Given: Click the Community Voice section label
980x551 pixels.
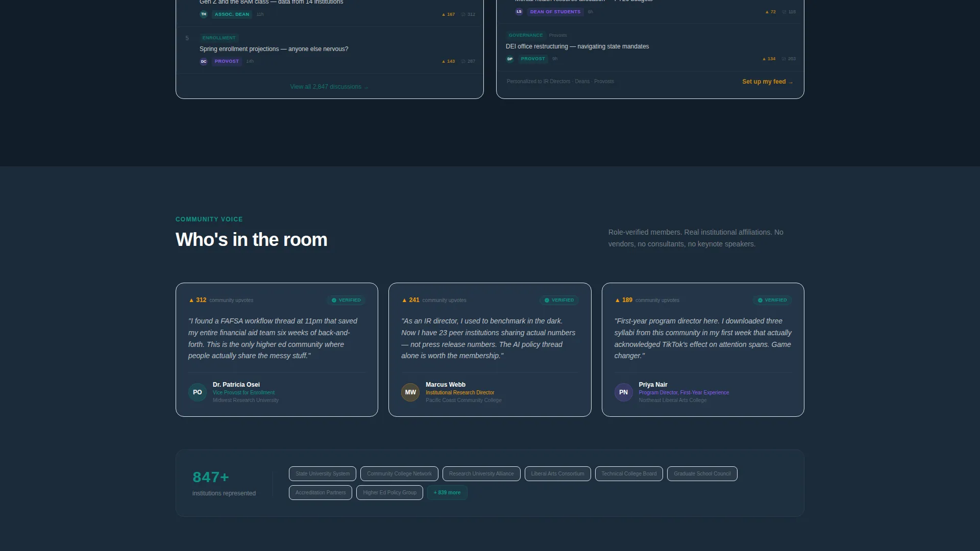Looking at the screenshot, I should 209,219.
